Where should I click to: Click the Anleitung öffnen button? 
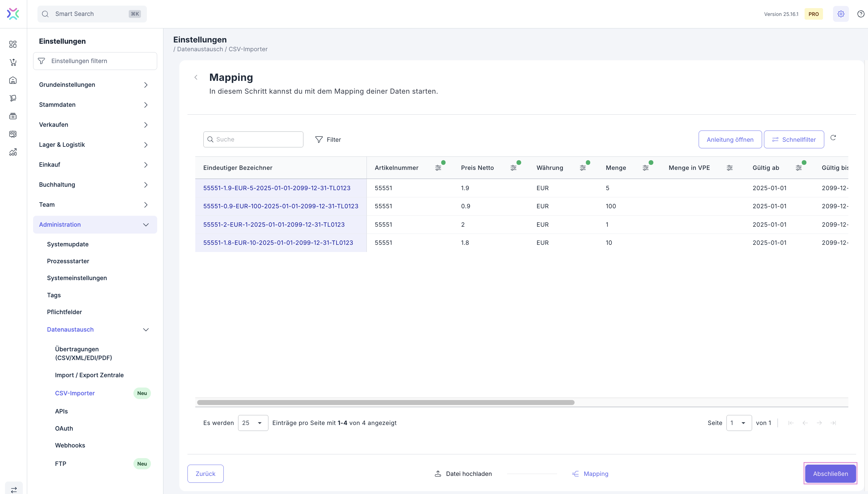(x=730, y=140)
